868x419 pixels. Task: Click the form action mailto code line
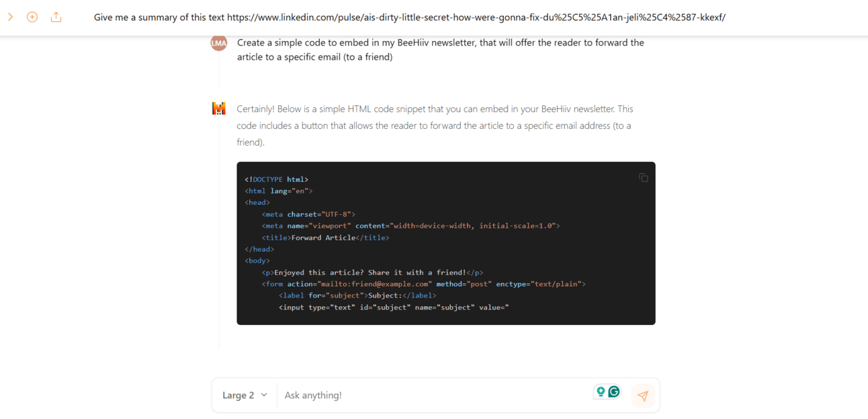pyautogui.click(x=424, y=284)
